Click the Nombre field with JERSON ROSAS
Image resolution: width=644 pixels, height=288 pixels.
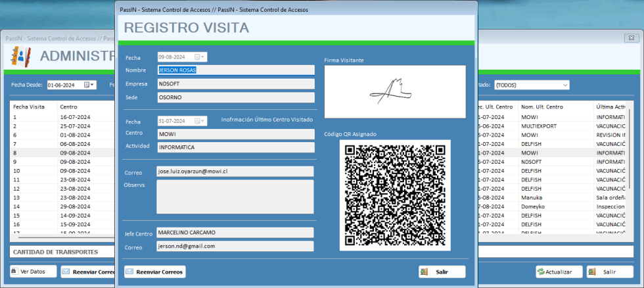pos(236,70)
